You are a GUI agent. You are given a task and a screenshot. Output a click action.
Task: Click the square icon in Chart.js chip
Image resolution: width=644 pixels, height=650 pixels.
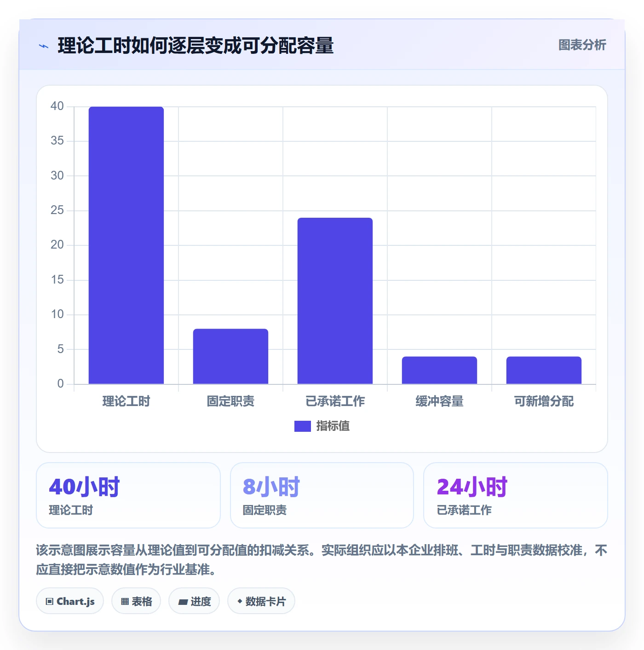pos(50,602)
